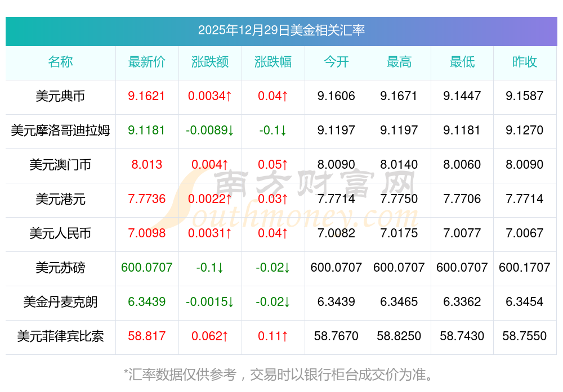Open the 美元典币 row name
The height and width of the screenshot is (392, 563).
(60, 96)
